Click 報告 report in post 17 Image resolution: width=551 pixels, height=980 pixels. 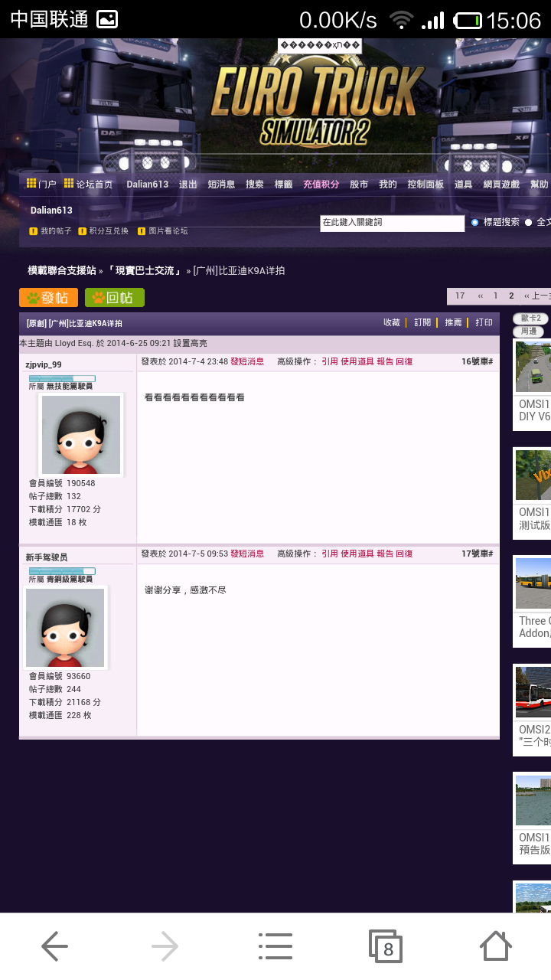tap(385, 554)
